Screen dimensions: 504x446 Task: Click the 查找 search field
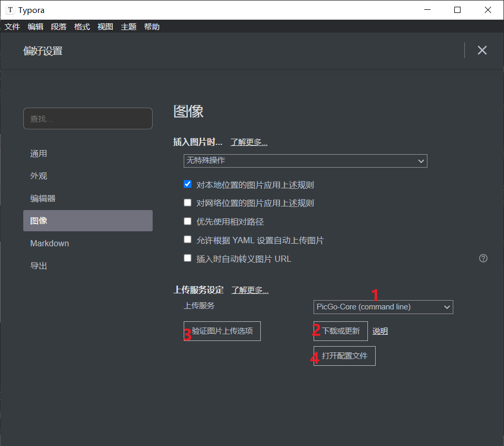[x=88, y=118]
